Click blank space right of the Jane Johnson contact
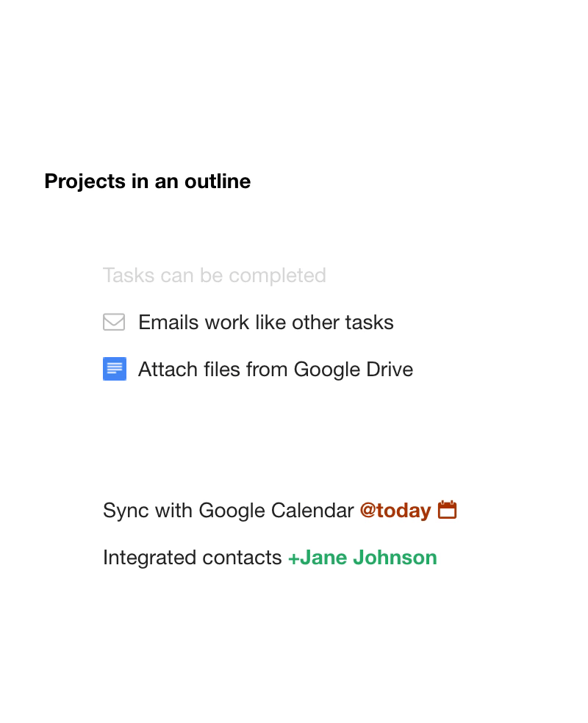The width and height of the screenshot is (588, 723). coord(470,558)
